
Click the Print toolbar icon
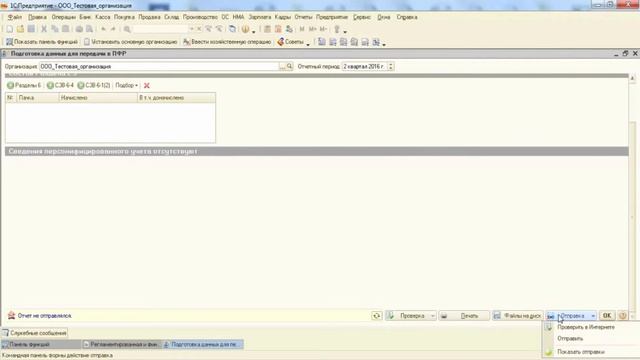[x=79, y=29]
